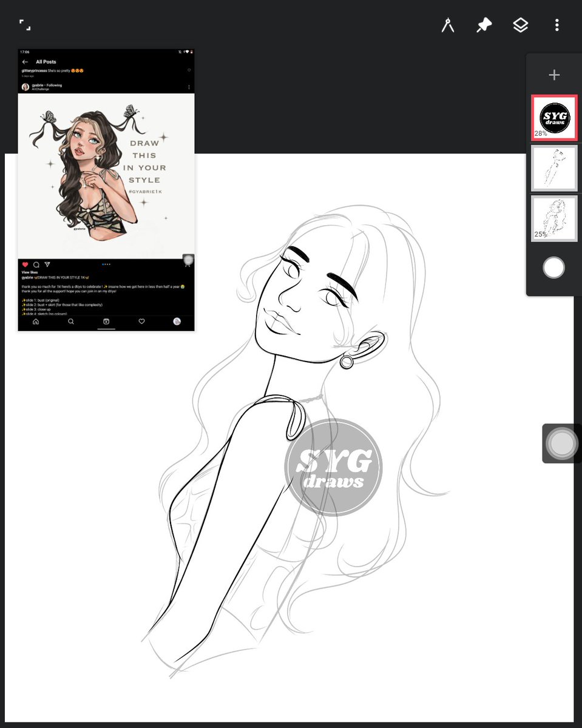Open the three-dot overflow menu
Image resolution: width=582 pixels, height=728 pixels.
tap(557, 25)
